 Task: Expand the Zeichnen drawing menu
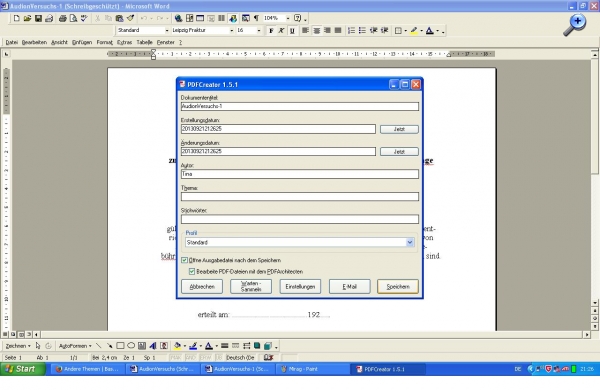pos(18,346)
